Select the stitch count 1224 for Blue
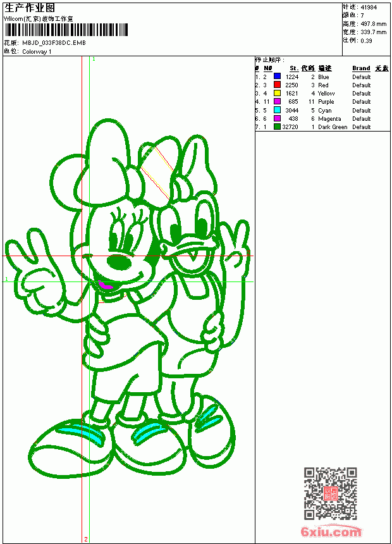The image size is (392, 544). coord(291,77)
